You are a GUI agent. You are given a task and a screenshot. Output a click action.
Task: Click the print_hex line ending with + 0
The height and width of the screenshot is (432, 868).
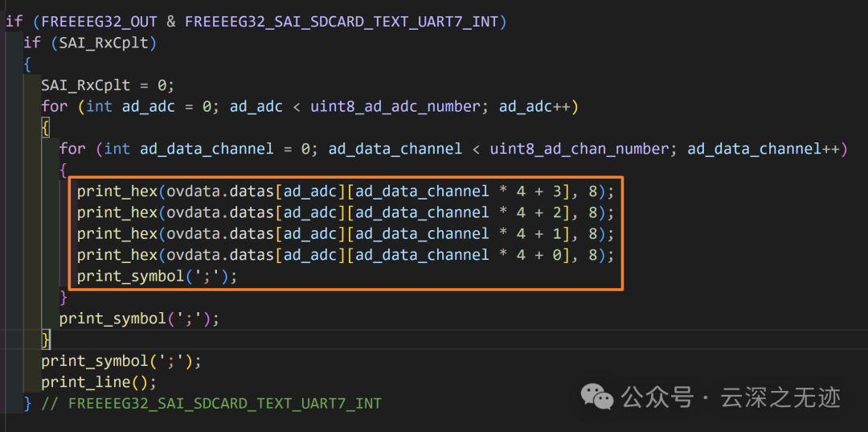tap(346, 255)
